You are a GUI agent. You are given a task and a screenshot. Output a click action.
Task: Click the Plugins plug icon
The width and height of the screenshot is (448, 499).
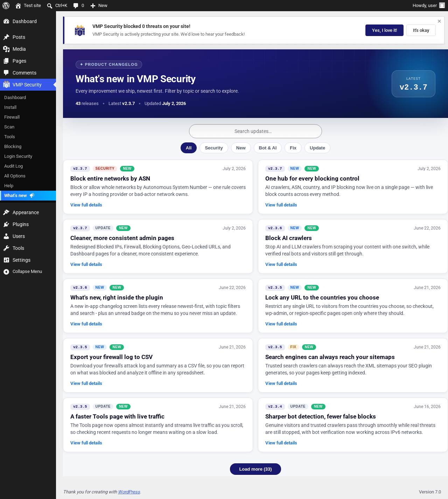tap(6, 224)
